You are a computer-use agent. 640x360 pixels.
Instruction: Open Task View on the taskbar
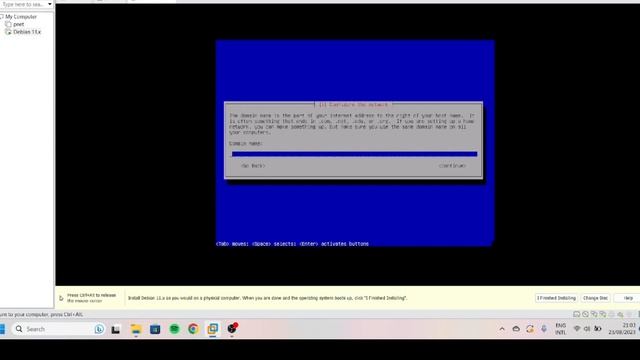click(x=116, y=329)
